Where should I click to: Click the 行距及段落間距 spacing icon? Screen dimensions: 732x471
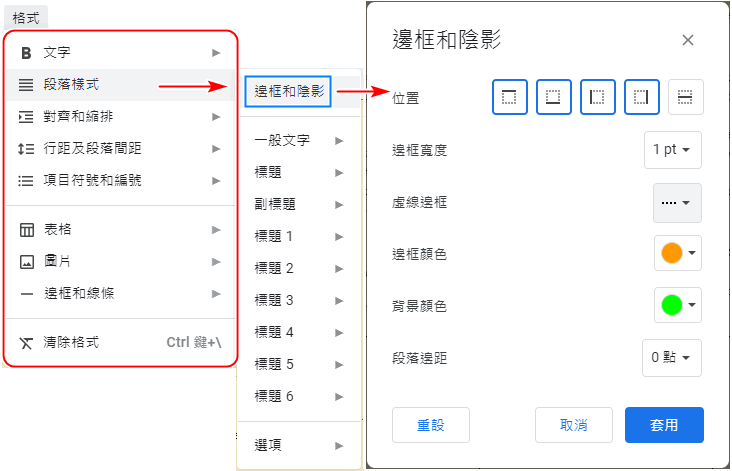click(26, 149)
